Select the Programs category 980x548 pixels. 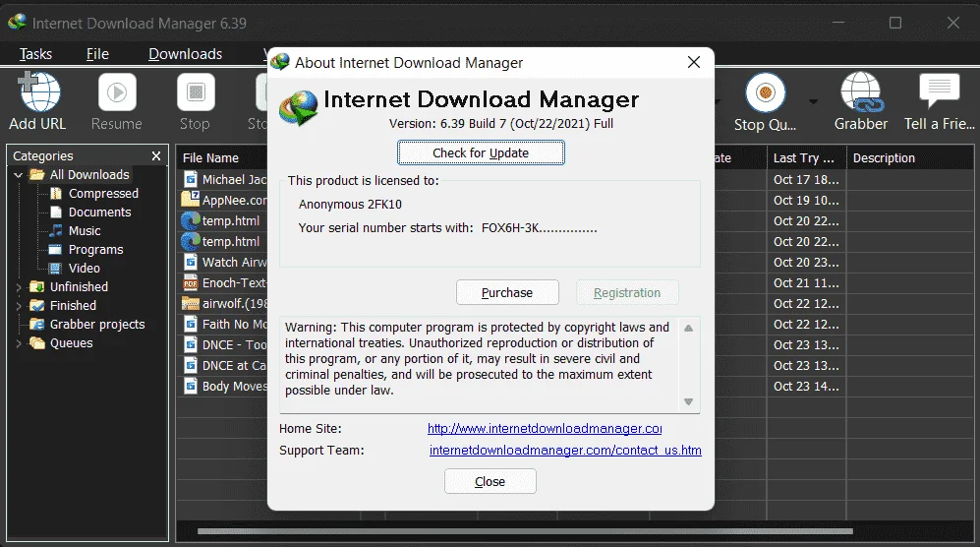95,250
